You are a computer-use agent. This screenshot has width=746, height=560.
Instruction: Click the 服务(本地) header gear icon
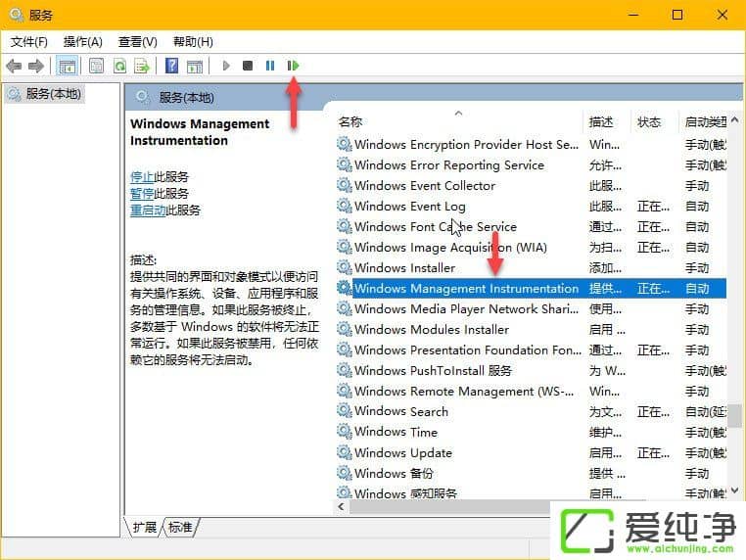coord(142,97)
